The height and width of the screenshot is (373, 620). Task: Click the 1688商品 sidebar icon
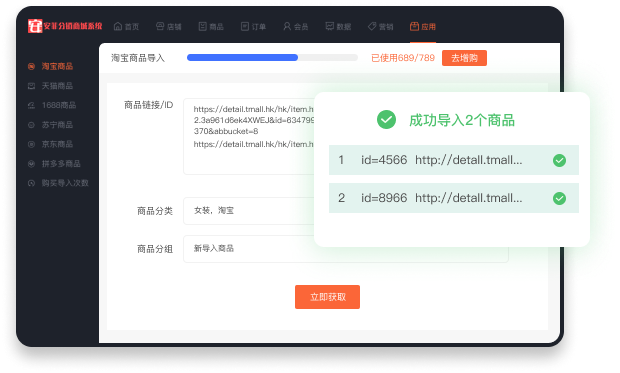click(x=31, y=105)
